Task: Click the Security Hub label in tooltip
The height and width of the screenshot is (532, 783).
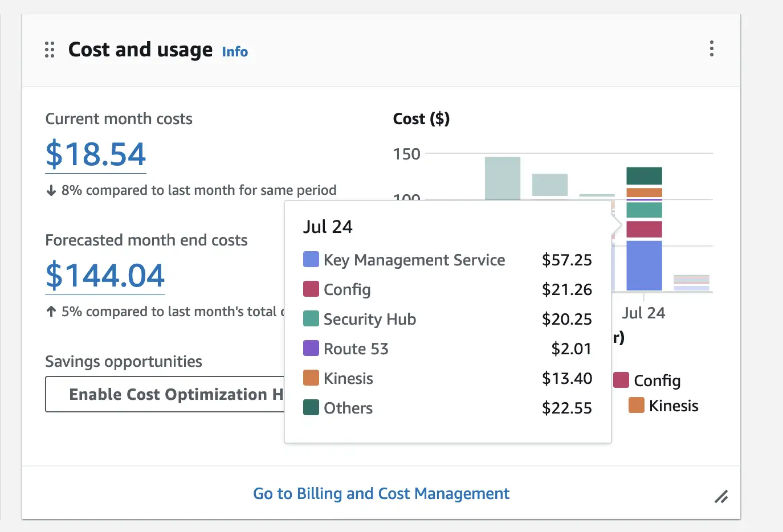Action: (370, 320)
